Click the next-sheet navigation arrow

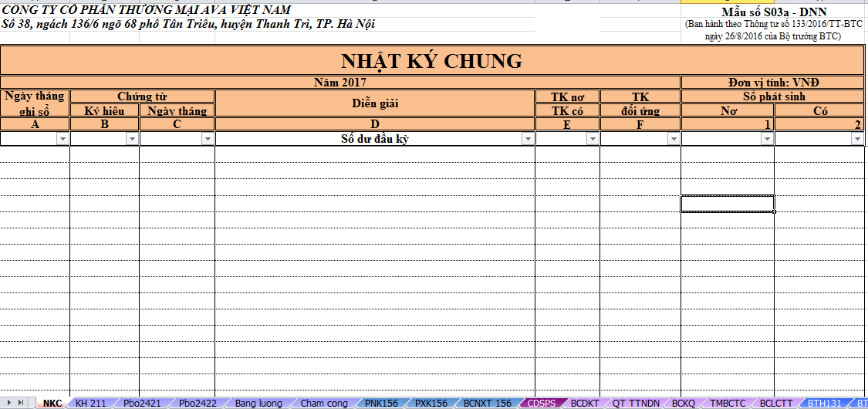(9, 403)
